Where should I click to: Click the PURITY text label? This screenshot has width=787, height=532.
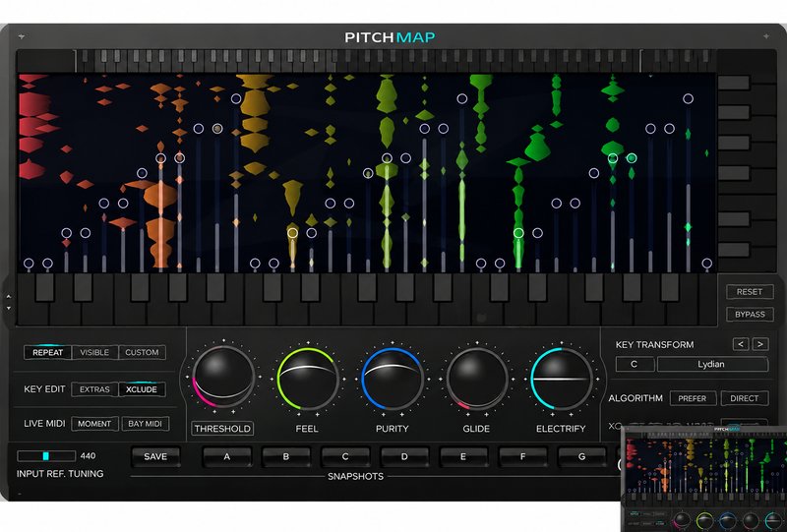pos(392,429)
